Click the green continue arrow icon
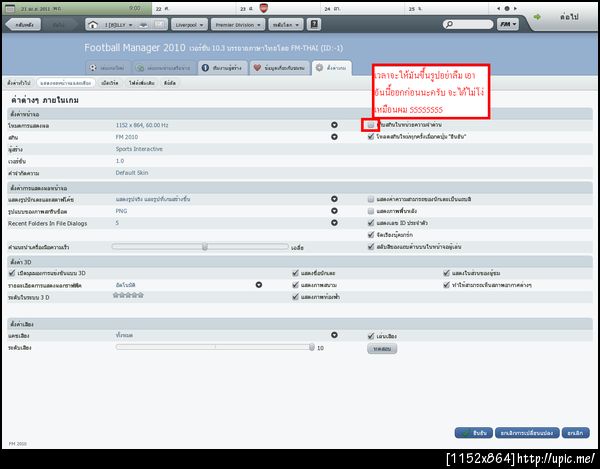 pos(537,17)
